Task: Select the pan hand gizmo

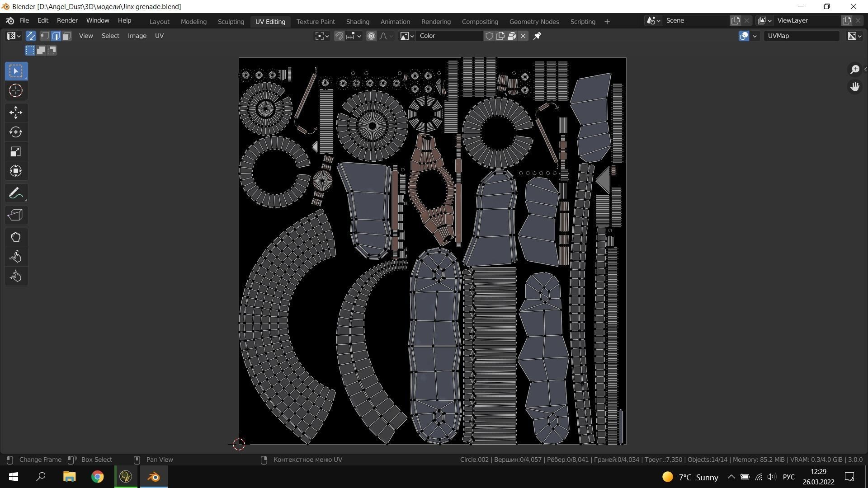Action: click(854, 87)
